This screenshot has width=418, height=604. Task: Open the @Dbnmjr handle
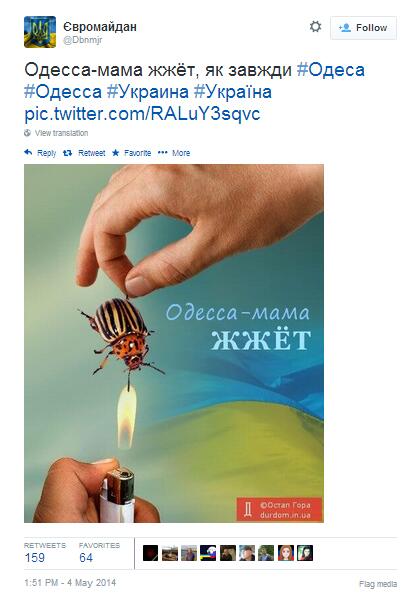83,40
